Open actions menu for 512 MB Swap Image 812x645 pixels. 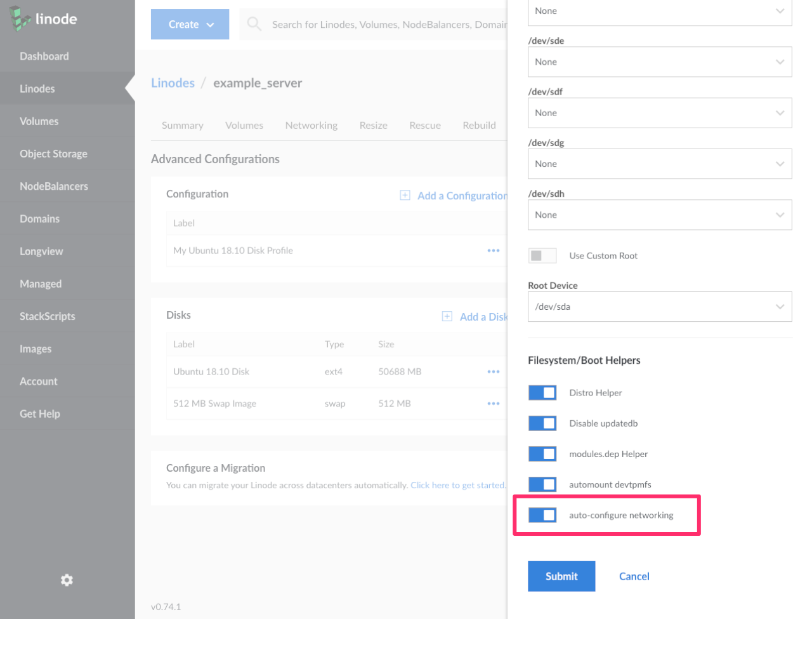(x=493, y=404)
